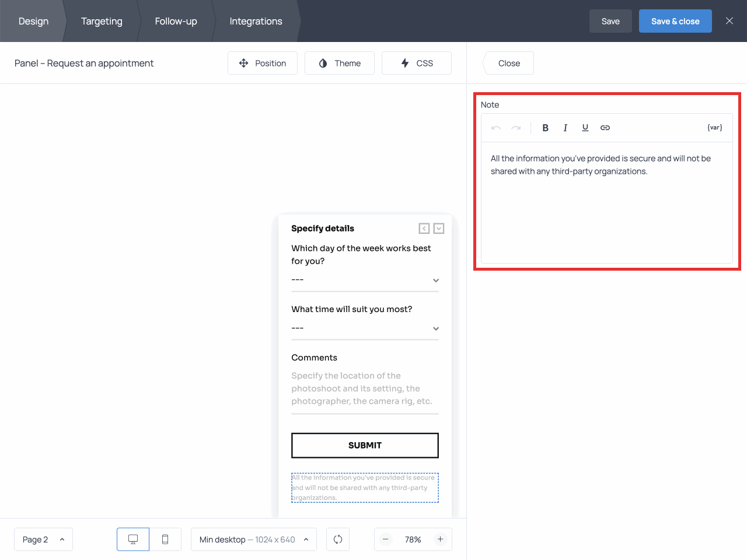Open the Min desktop resolution dropdown
The height and width of the screenshot is (560, 747).
253,540
